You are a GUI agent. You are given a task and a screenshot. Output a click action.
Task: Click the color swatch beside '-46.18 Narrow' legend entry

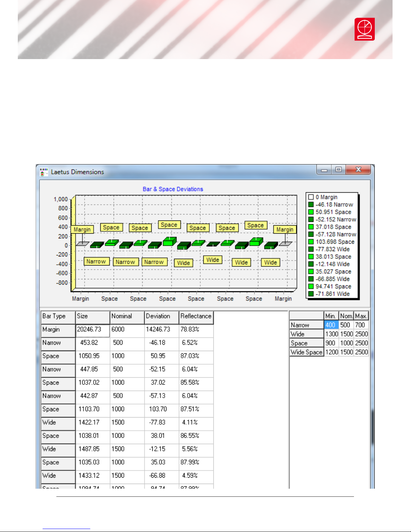click(x=311, y=204)
